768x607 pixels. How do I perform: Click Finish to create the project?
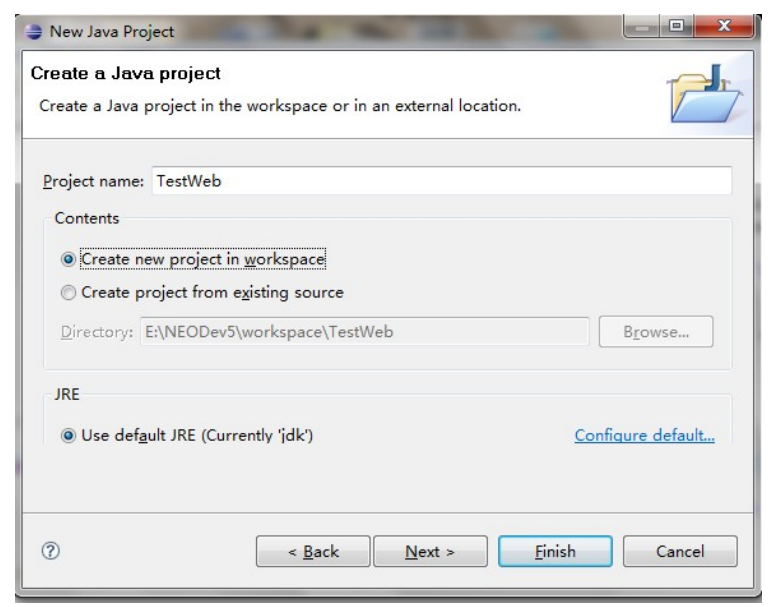pos(555,551)
